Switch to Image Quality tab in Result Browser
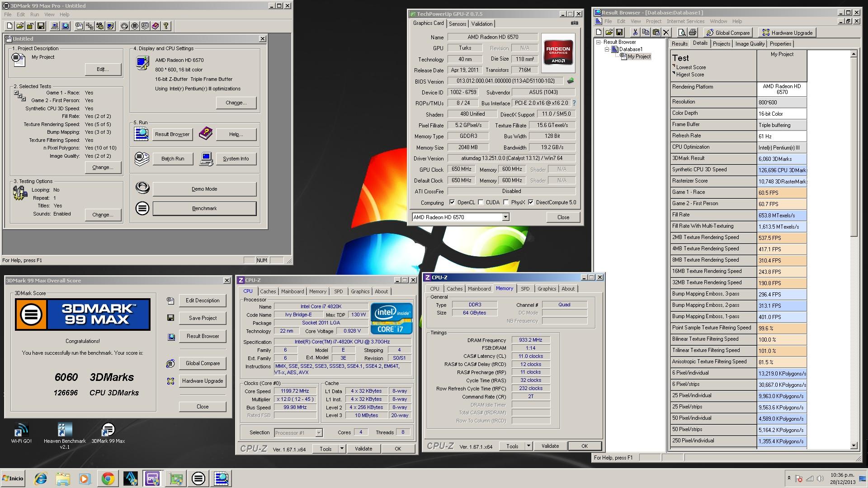 pos(750,44)
